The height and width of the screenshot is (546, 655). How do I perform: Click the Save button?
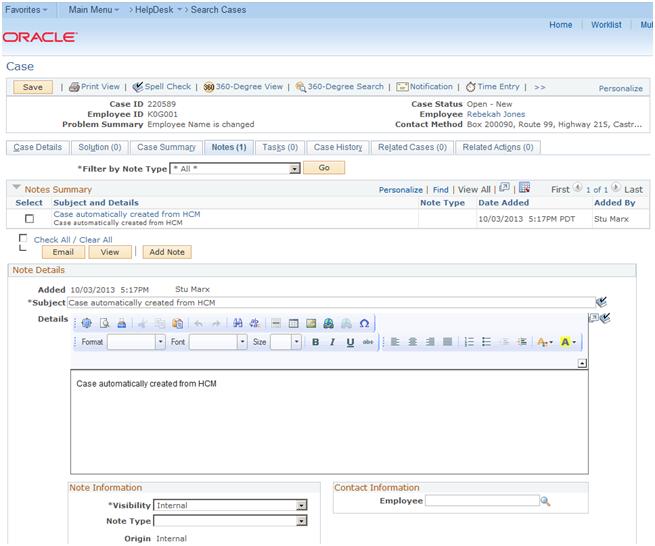click(x=33, y=87)
